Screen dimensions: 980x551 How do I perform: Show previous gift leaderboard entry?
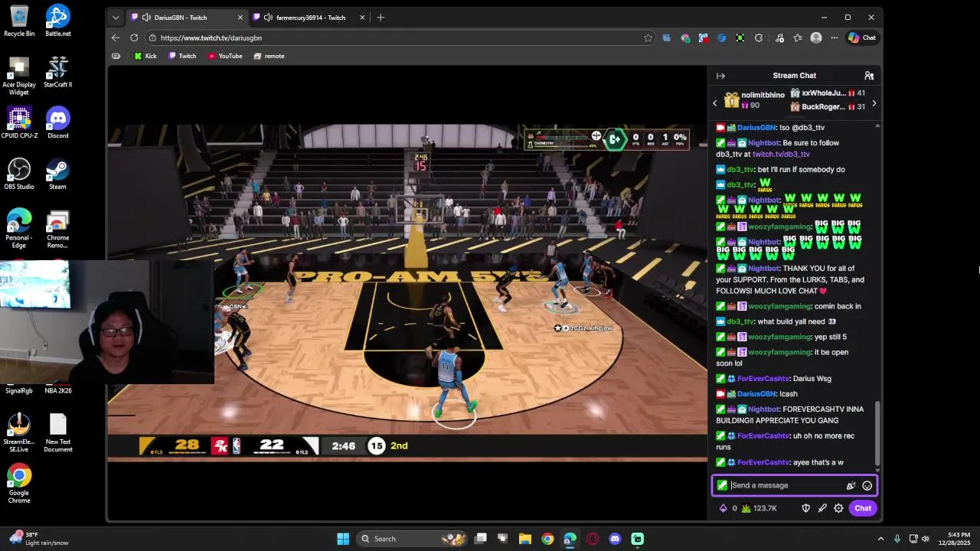coord(715,103)
